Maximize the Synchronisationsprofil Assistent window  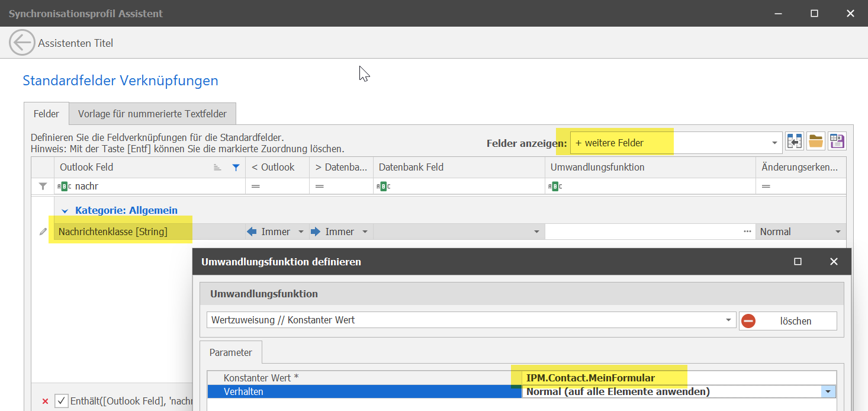pyautogui.click(x=814, y=13)
